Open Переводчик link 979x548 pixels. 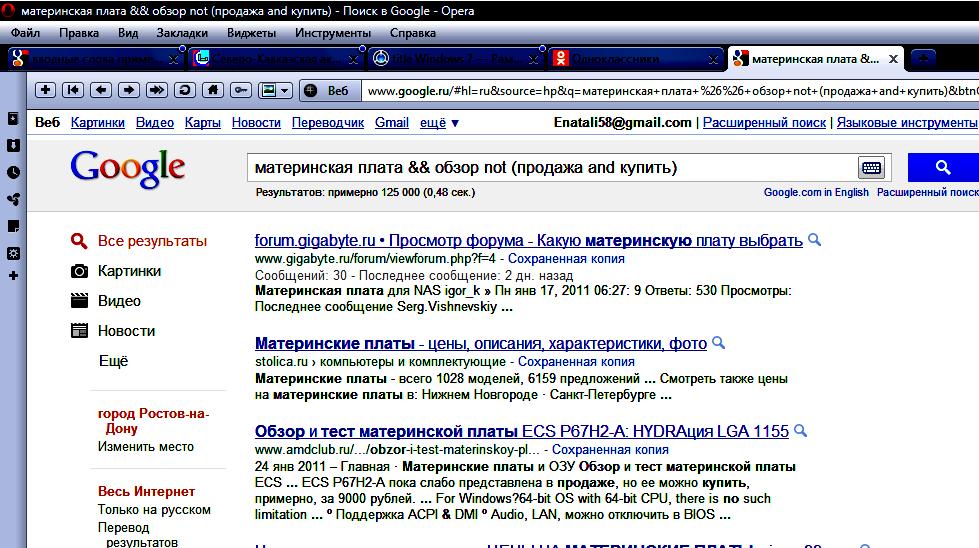point(328,122)
